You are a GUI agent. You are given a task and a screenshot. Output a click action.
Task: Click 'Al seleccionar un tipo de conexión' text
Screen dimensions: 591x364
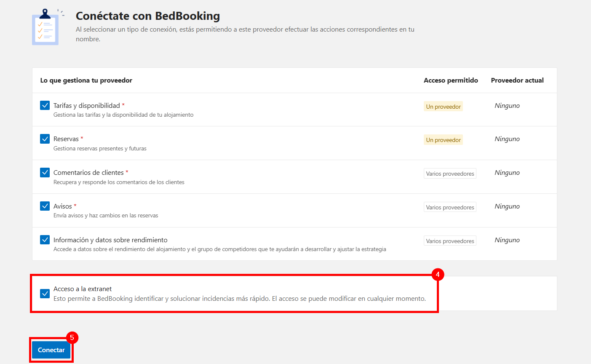[x=245, y=34]
